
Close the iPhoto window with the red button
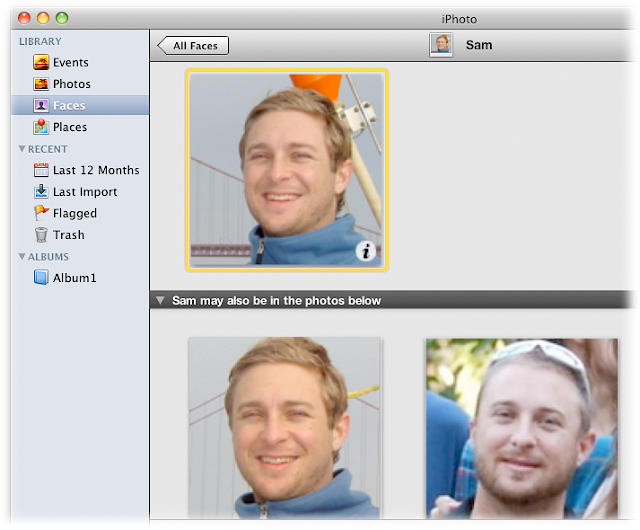tap(24, 18)
